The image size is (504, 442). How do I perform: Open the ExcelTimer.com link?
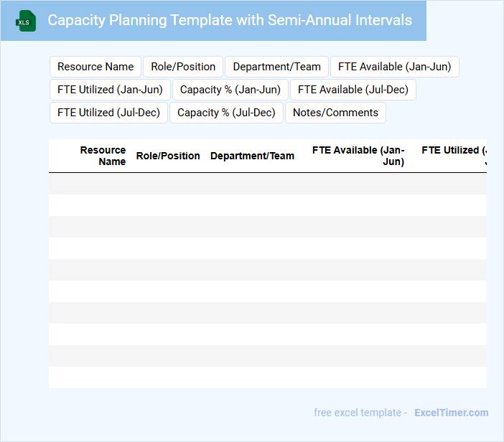click(451, 413)
